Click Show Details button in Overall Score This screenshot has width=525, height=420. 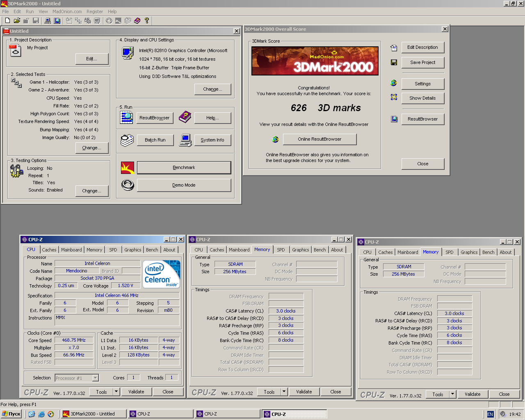click(x=422, y=98)
